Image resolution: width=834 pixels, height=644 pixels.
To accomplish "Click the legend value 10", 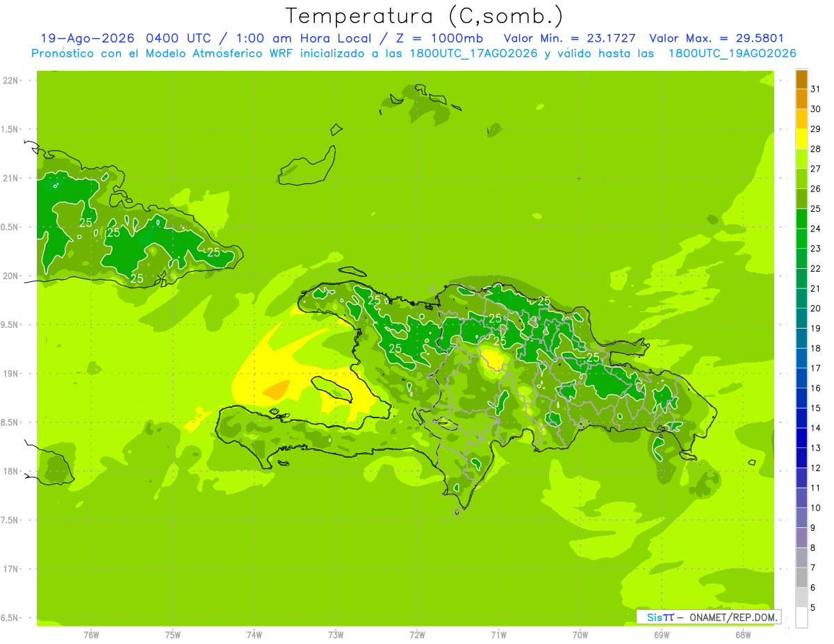I will (815, 508).
